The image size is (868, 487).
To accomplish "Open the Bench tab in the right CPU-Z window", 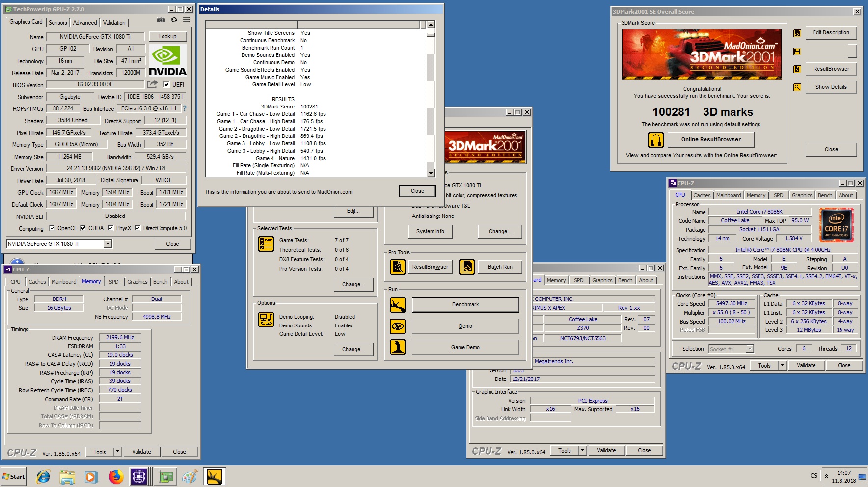I will [825, 195].
